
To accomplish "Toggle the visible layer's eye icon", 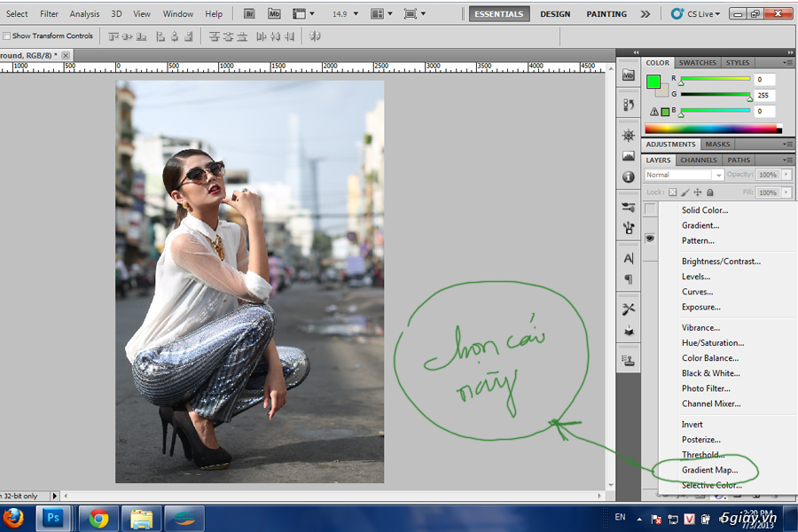I will coord(650,239).
